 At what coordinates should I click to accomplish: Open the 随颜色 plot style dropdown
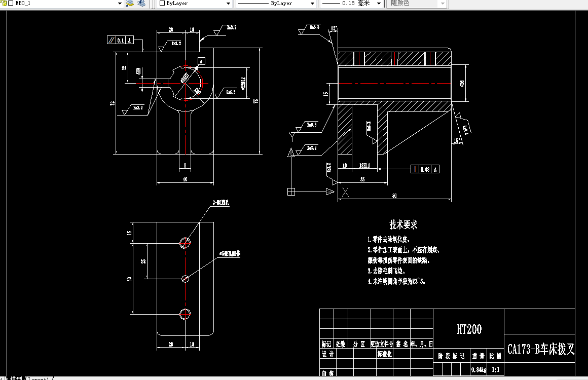(443, 4)
